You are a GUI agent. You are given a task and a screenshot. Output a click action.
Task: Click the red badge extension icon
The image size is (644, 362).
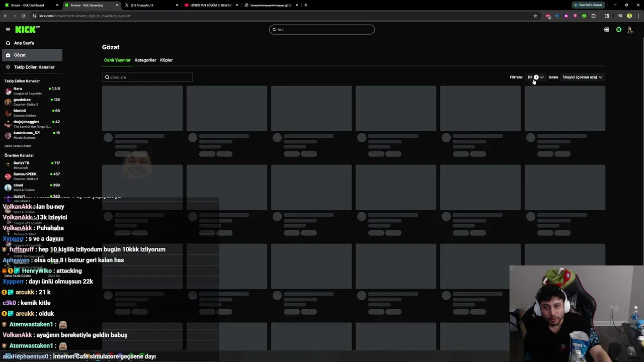[x=548, y=16]
